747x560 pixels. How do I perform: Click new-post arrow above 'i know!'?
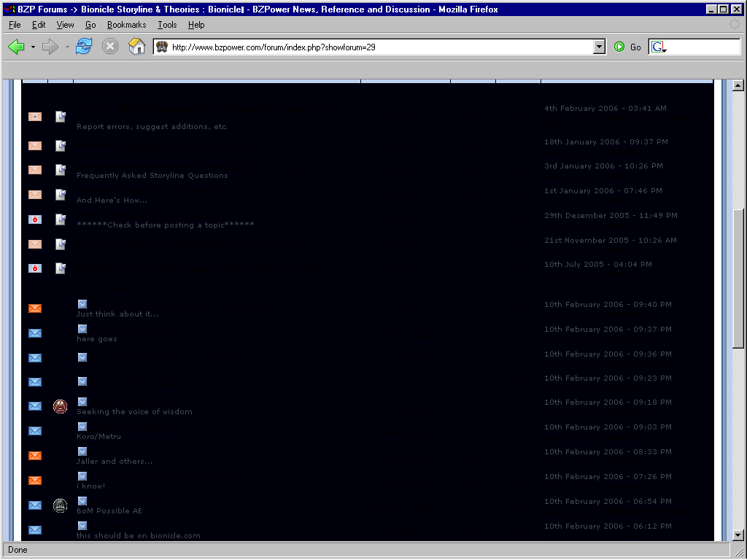82,476
